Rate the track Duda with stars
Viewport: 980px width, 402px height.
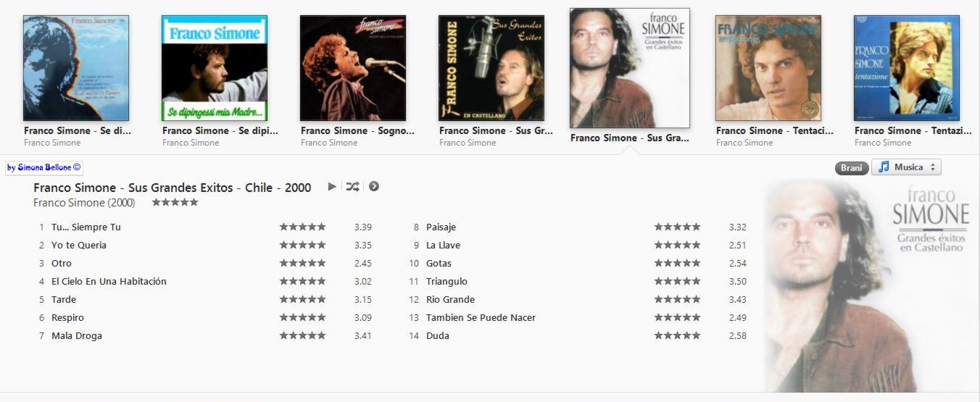pos(677,336)
